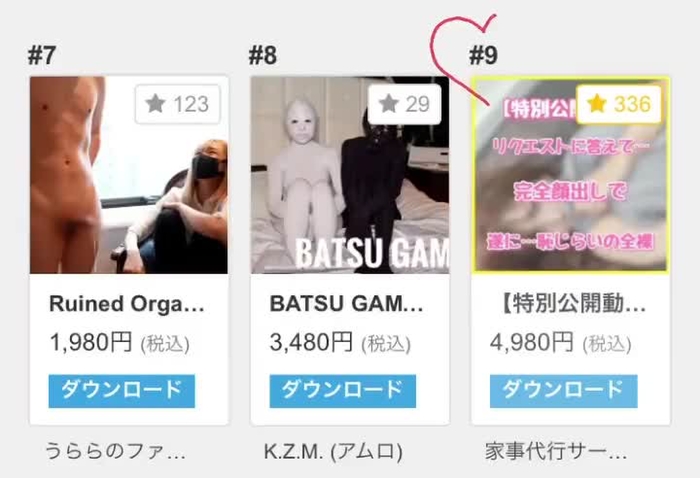Open the blurred rank #9 thumbnail
700x478 pixels.
[571, 175]
